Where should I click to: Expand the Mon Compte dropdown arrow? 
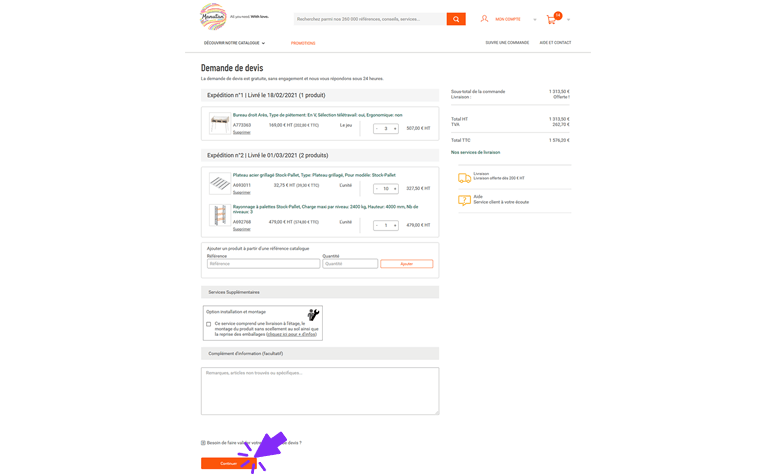(535, 20)
